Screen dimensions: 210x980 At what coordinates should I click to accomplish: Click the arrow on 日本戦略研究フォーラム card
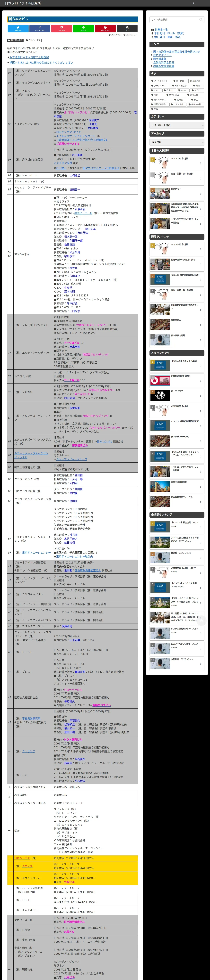(x=201, y=503)
